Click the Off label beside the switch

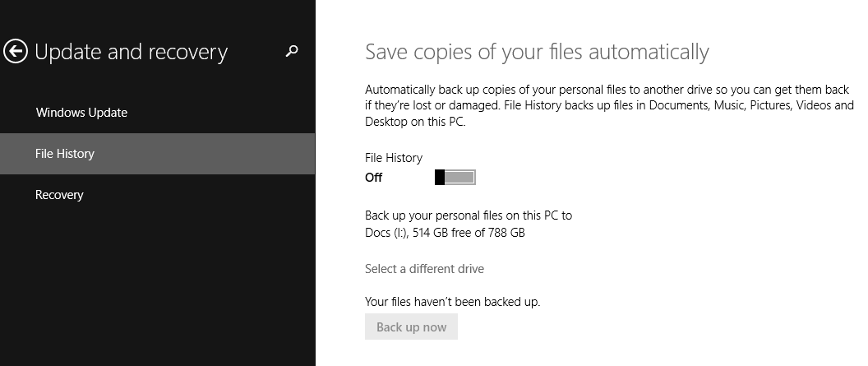pos(374,178)
